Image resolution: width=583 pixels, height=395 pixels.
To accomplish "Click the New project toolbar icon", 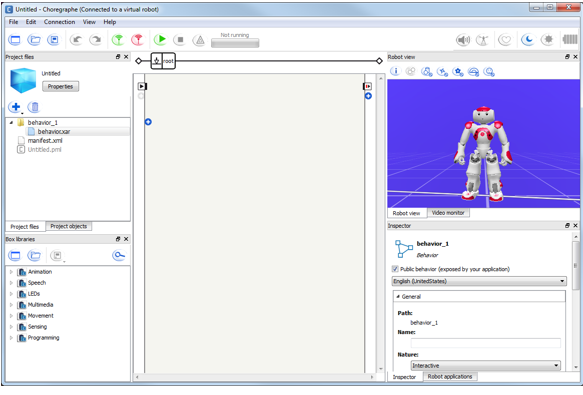I will tap(15, 40).
